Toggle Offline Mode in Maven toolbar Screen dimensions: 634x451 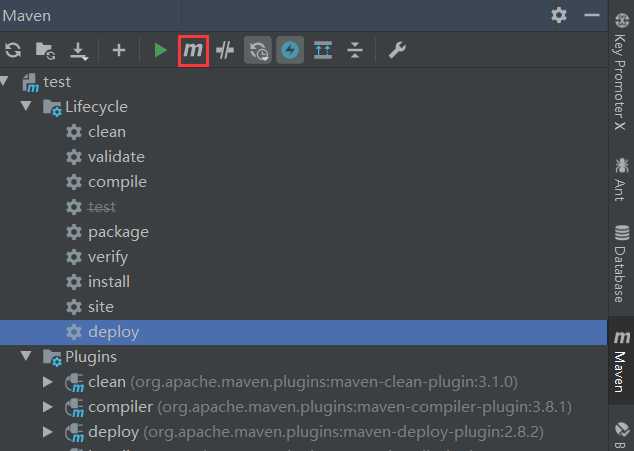click(225, 51)
